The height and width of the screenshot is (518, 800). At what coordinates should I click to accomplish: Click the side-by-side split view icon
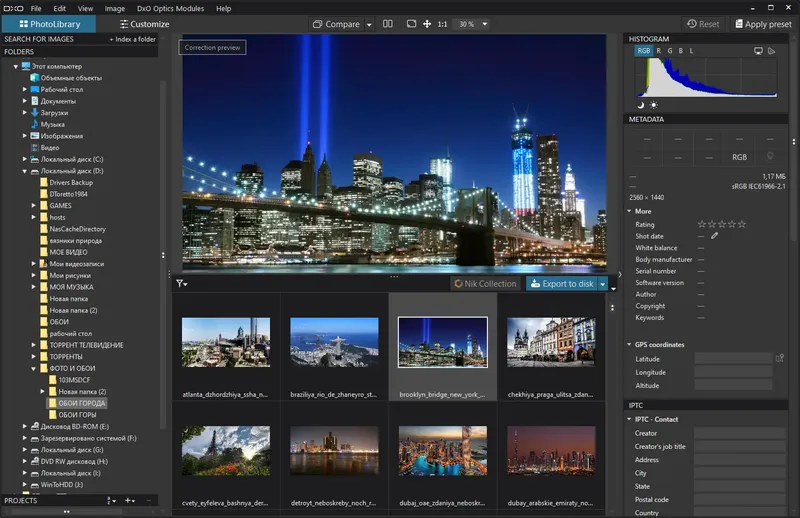coord(387,23)
